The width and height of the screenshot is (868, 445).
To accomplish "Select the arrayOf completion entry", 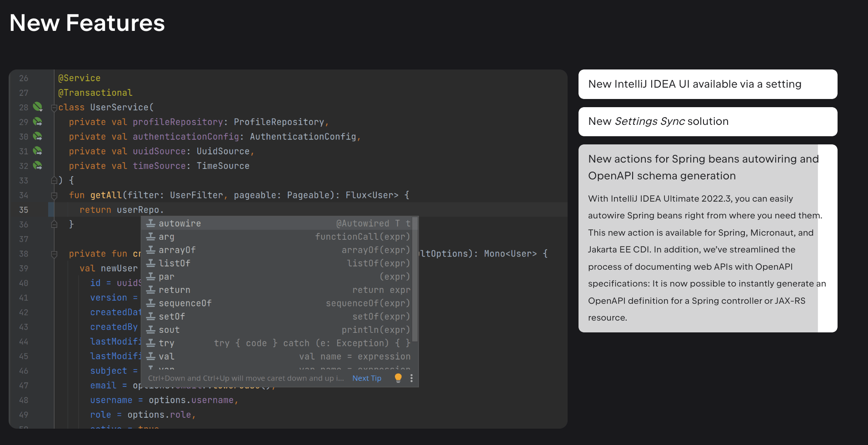I will (x=177, y=250).
